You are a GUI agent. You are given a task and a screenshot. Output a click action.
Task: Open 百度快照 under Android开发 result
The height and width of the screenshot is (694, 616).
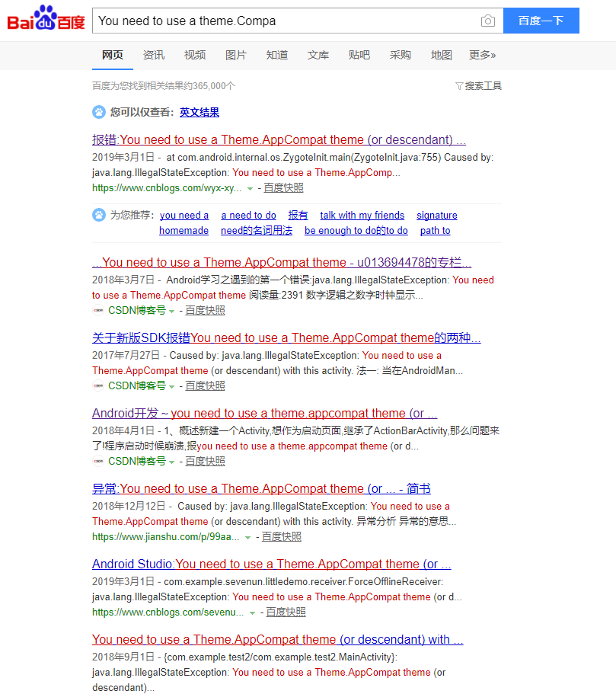tap(205, 461)
